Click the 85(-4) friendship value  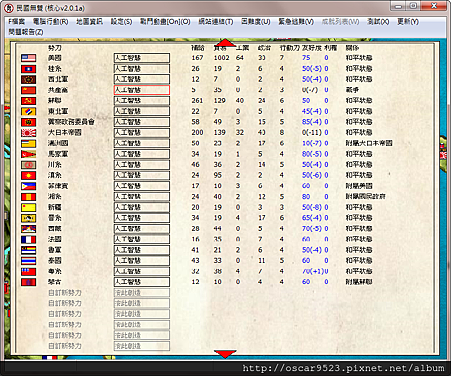[312, 122]
